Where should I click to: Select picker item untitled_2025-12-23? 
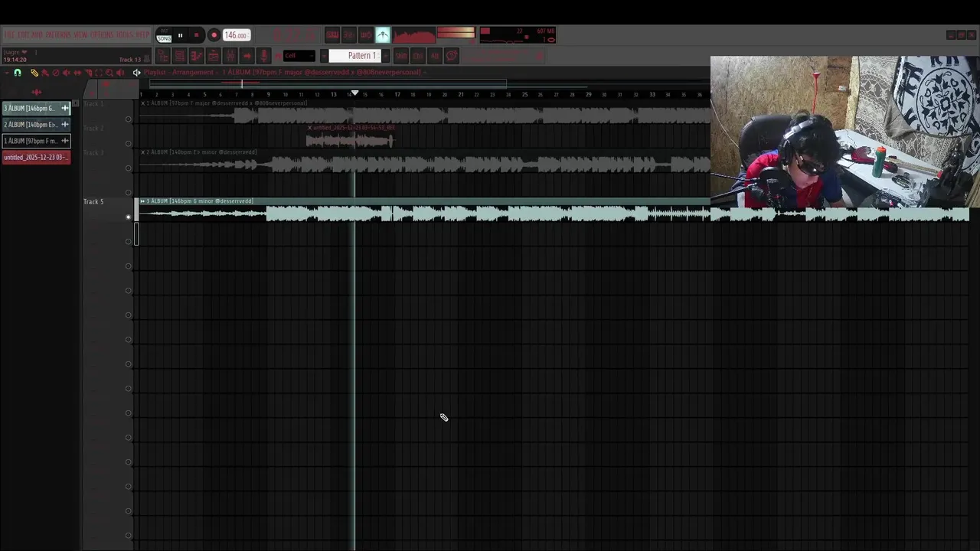pos(36,157)
